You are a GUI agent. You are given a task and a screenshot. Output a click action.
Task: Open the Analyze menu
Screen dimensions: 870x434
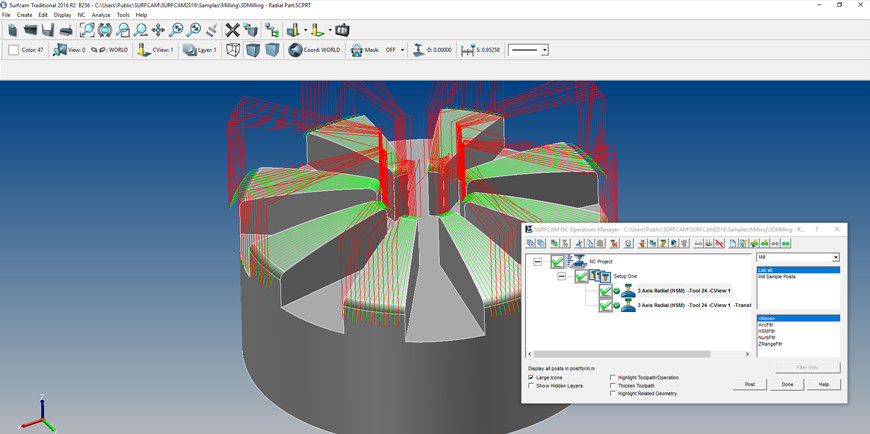point(101,15)
